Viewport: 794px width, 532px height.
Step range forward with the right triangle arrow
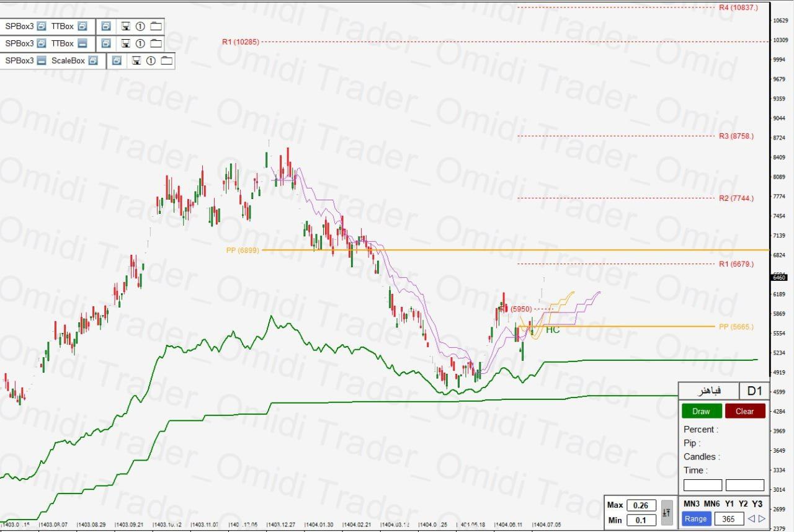point(762,519)
